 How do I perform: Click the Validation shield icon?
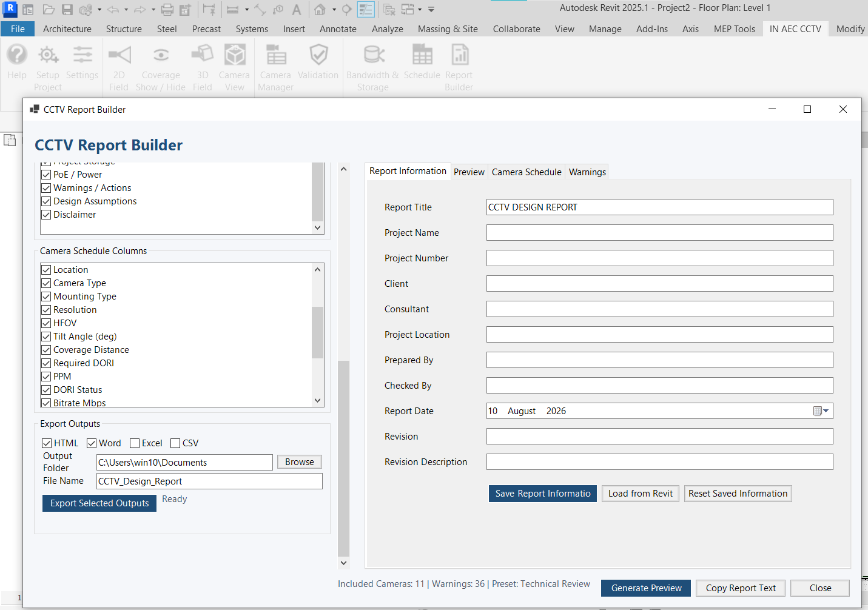click(318, 55)
